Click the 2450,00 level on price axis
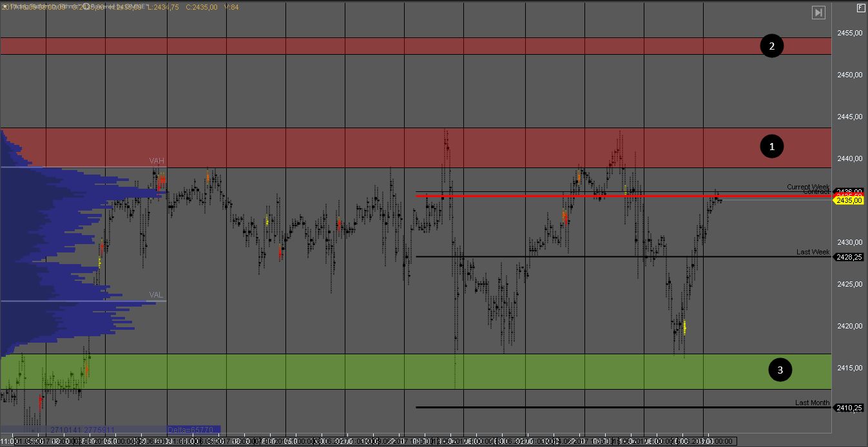 click(x=849, y=75)
